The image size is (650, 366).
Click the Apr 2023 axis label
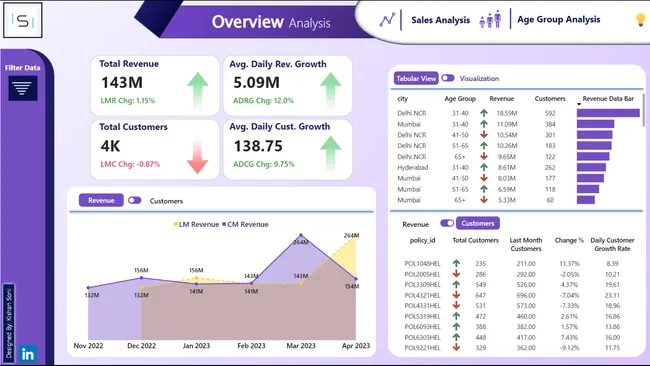pyautogui.click(x=356, y=345)
